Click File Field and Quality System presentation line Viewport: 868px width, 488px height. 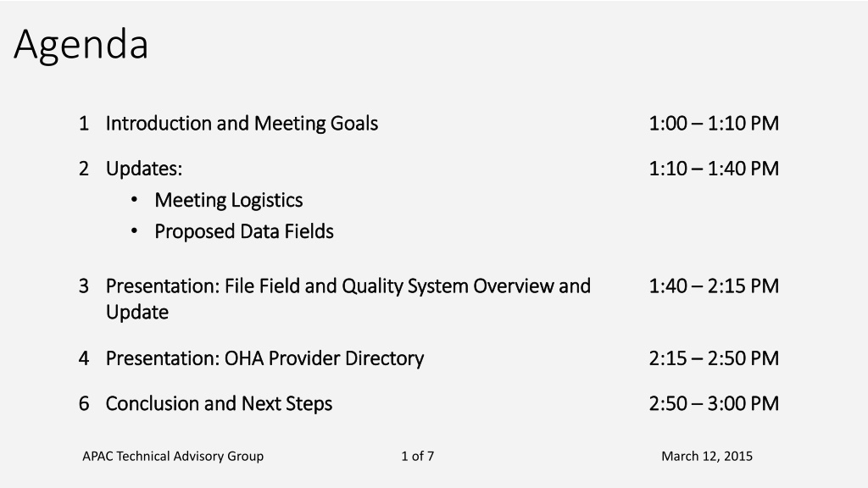coord(348,299)
